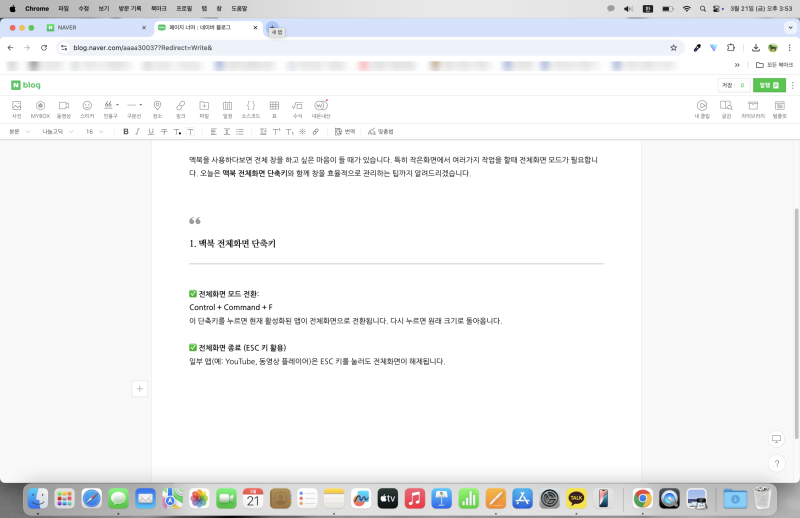Toggle superscript formatting
Image resolution: width=800 pixels, height=518 pixels.
[277, 132]
